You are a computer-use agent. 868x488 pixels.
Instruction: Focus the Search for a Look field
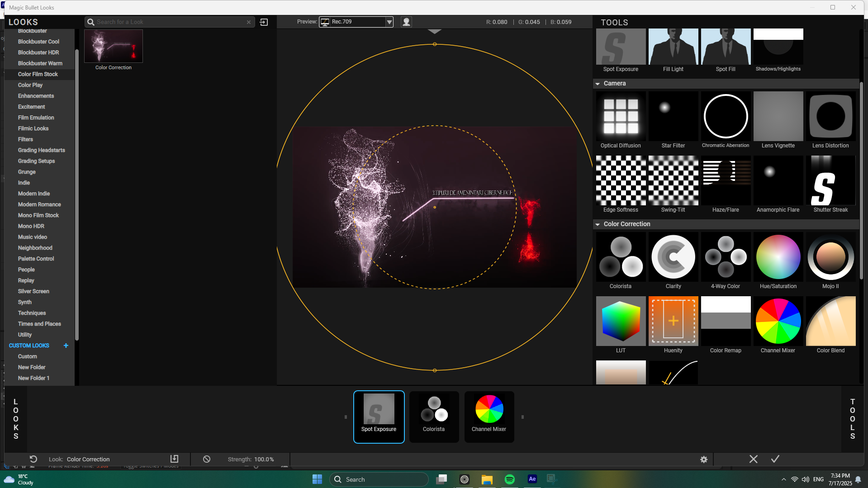(170, 22)
